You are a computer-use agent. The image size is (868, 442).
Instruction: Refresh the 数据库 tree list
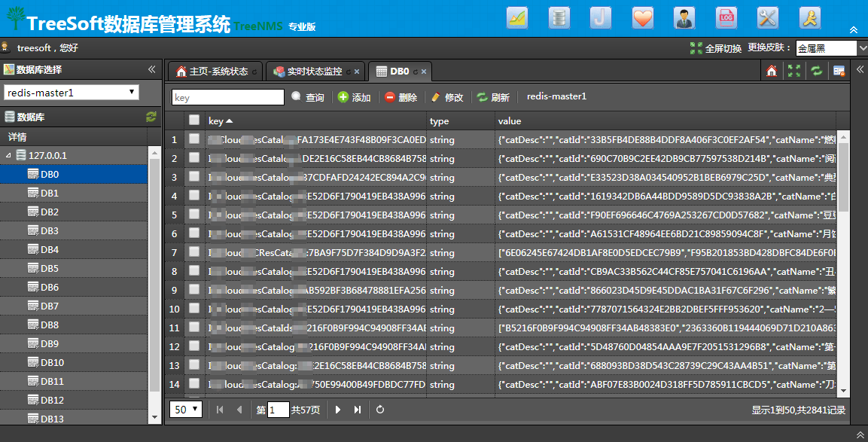pos(151,116)
